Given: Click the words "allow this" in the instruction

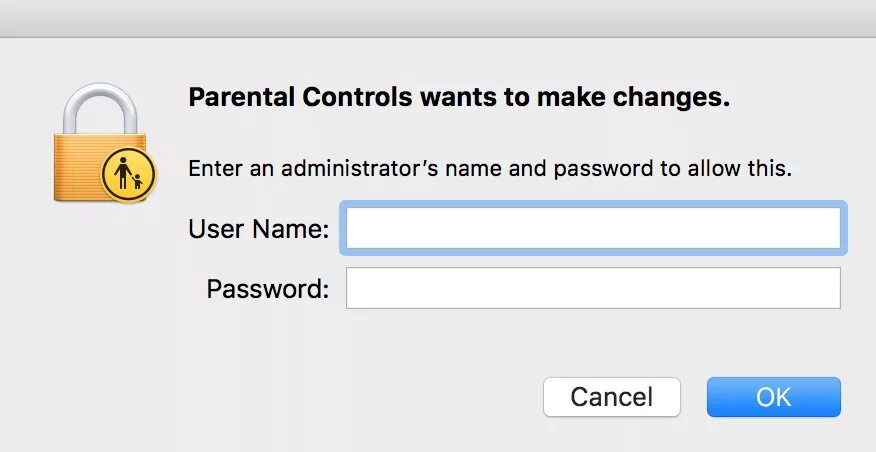Looking at the screenshot, I should pos(740,169).
